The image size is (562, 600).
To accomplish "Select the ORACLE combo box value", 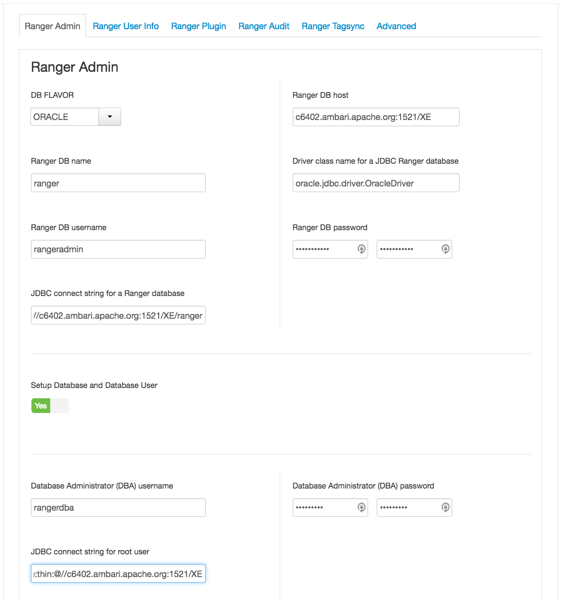I will click(x=65, y=117).
